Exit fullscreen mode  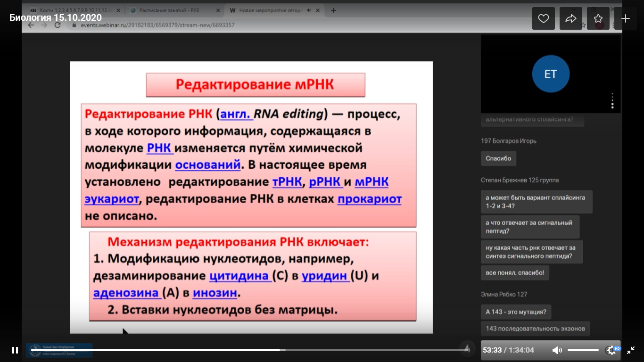pyautogui.click(x=631, y=350)
